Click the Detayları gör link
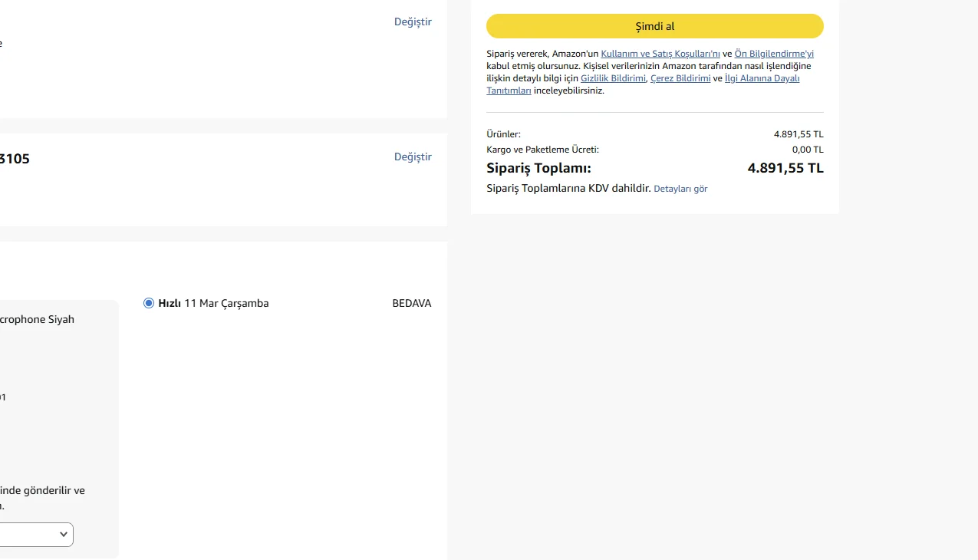This screenshot has height=560, width=978. [680, 189]
